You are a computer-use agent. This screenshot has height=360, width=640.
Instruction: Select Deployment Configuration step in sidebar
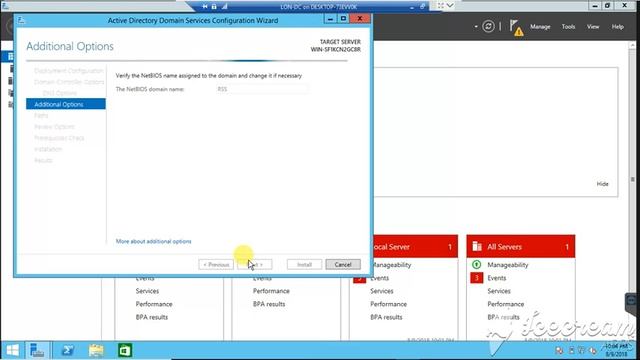point(69,71)
